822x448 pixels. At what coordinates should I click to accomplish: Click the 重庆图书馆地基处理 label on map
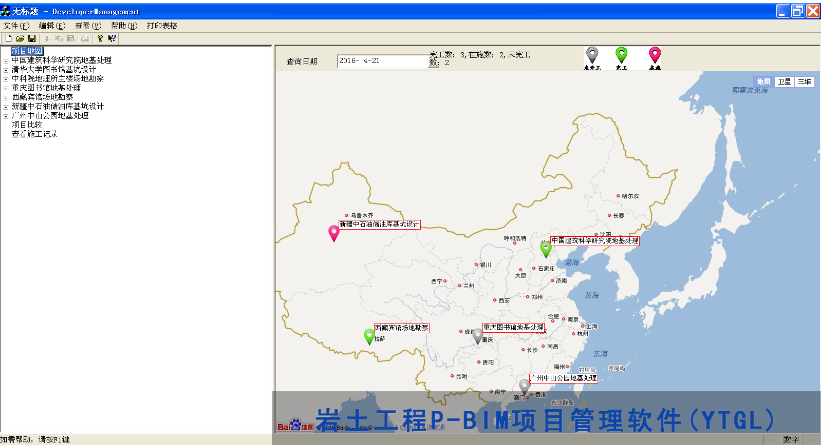coord(513,327)
